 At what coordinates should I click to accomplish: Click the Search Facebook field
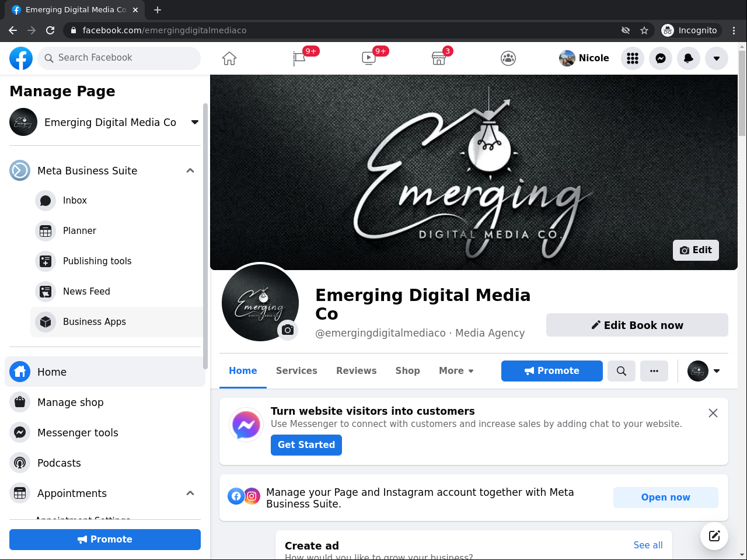point(119,58)
